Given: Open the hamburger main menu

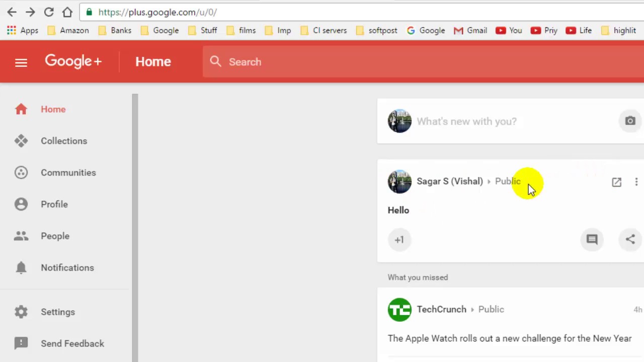Looking at the screenshot, I should point(21,62).
